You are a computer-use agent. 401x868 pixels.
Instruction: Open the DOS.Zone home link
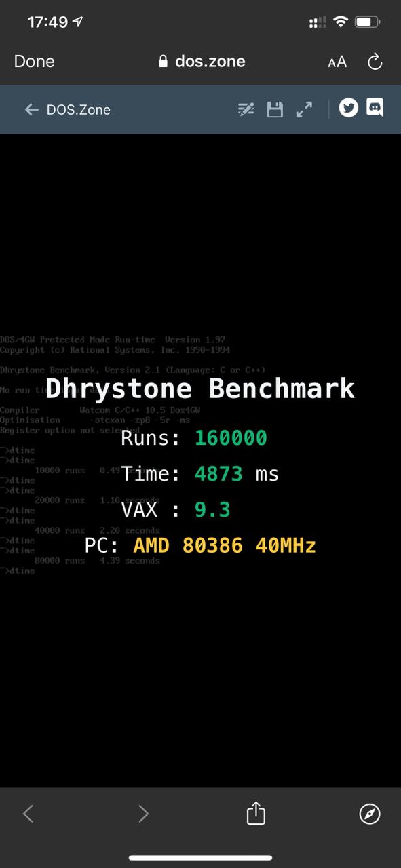pyautogui.click(x=78, y=110)
